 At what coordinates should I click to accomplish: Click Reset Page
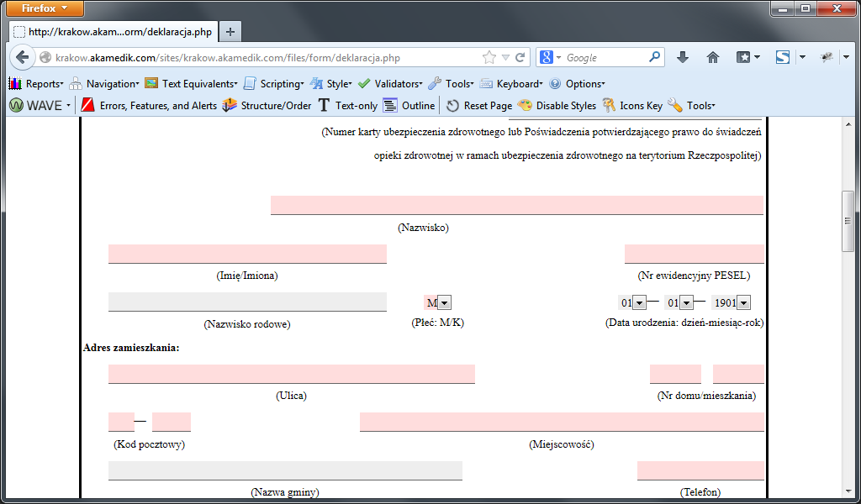coord(478,105)
